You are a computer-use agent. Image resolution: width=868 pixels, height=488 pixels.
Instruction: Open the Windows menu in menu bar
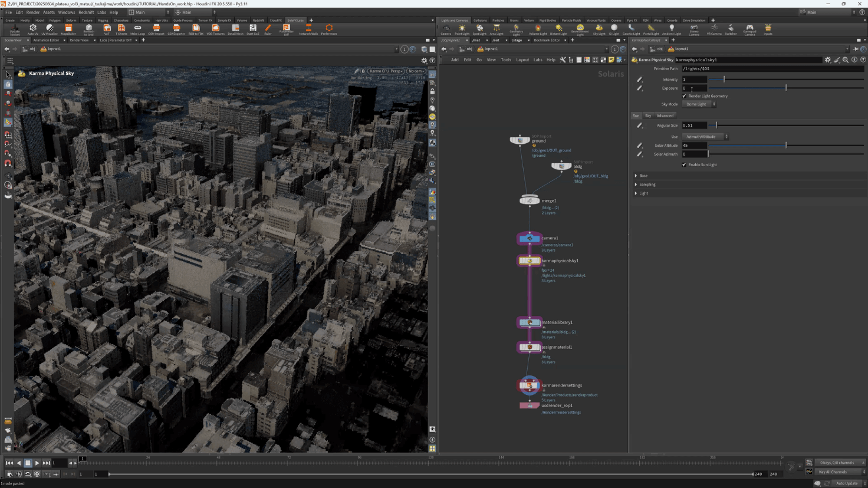[x=66, y=12]
